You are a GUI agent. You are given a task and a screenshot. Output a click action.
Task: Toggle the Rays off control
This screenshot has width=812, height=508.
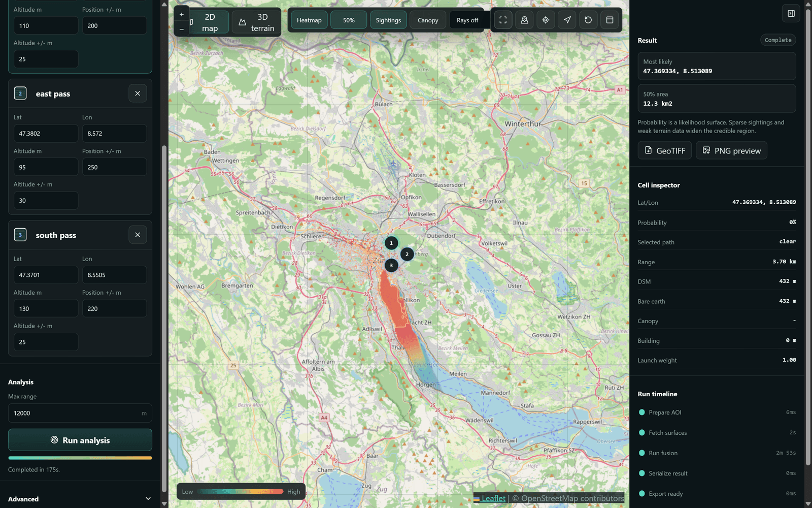coord(467,20)
